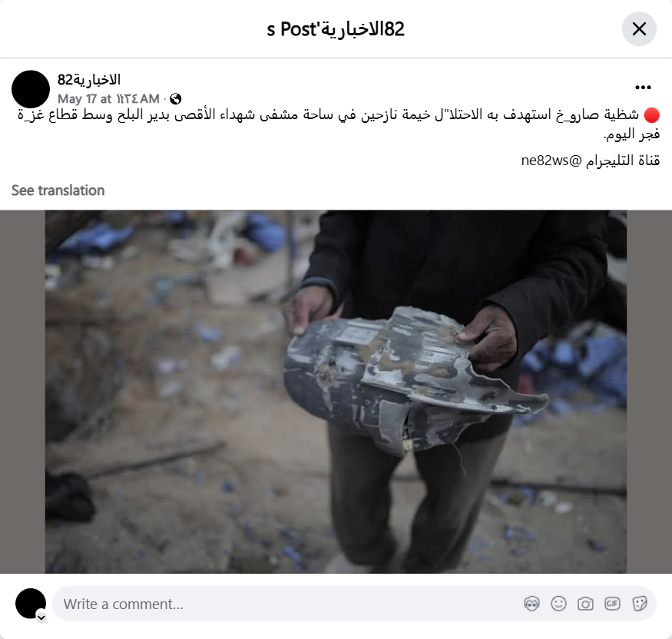The height and width of the screenshot is (639, 672).
Task: Open the post options three-dot menu
Action: pyautogui.click(x=643, y=88)
